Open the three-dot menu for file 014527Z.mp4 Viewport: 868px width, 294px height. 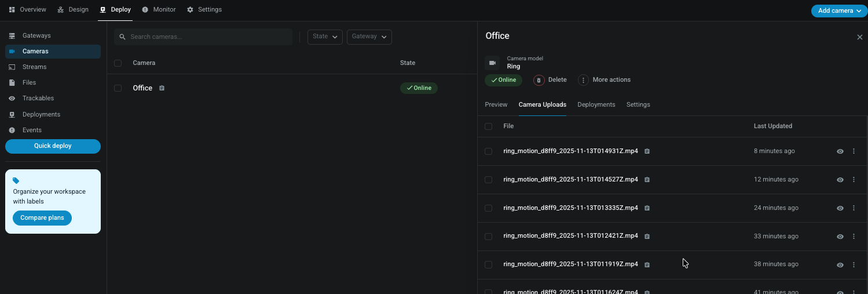(x=854, y=180)
